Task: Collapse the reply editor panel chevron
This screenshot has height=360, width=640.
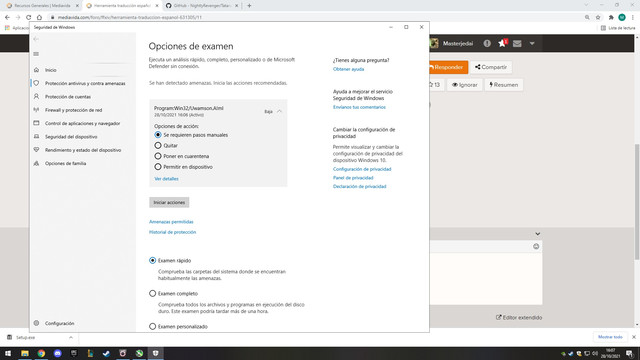Action: pyautogui.click(x=538, y=234)
